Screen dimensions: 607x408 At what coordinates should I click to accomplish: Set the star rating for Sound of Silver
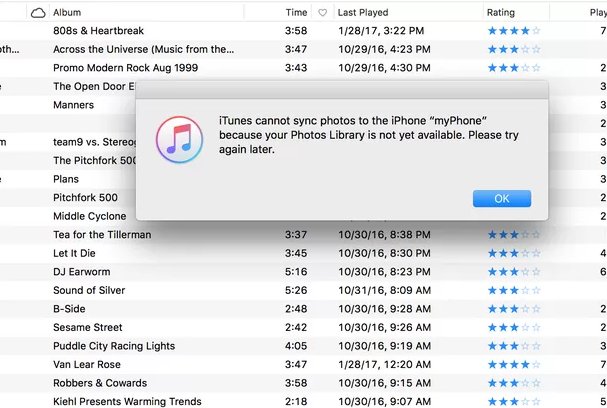click(514, 290)
